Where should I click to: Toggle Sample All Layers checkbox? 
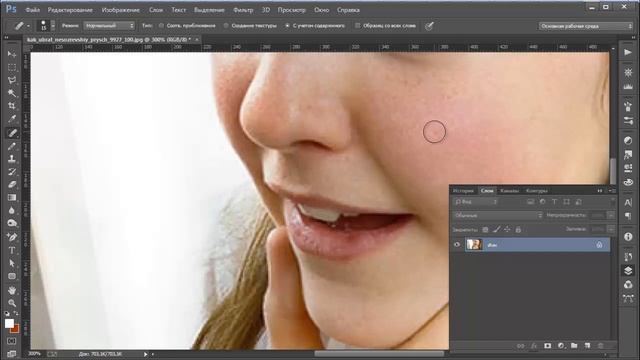coord(358,26)
